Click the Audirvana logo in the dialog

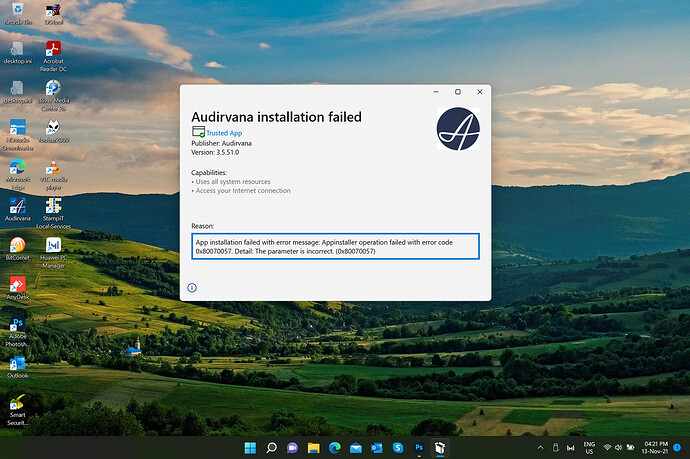458,129
